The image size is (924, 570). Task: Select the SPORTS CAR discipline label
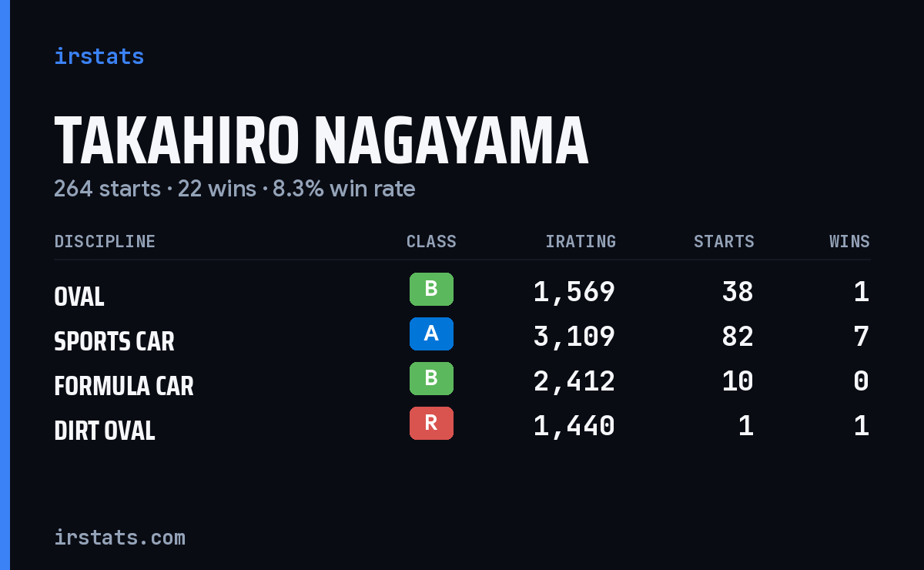115,341
